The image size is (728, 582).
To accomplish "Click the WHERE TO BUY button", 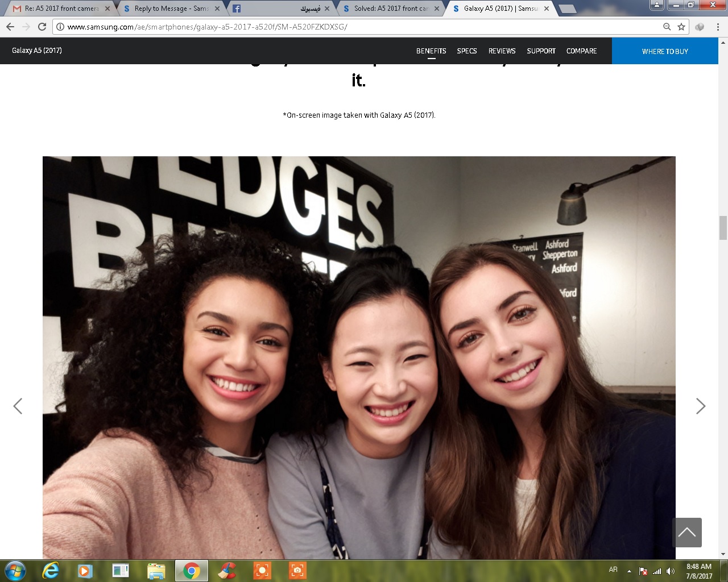I will (x=665, y=51).
